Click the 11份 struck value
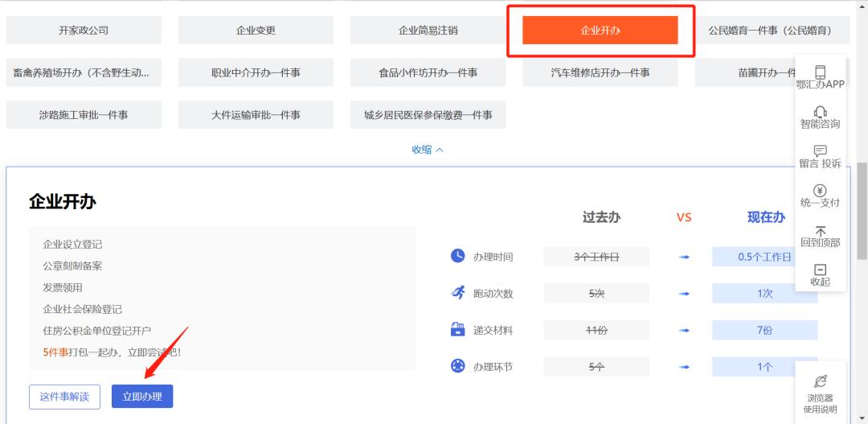Viewport: 868px width, 424px height. [596, 331]
